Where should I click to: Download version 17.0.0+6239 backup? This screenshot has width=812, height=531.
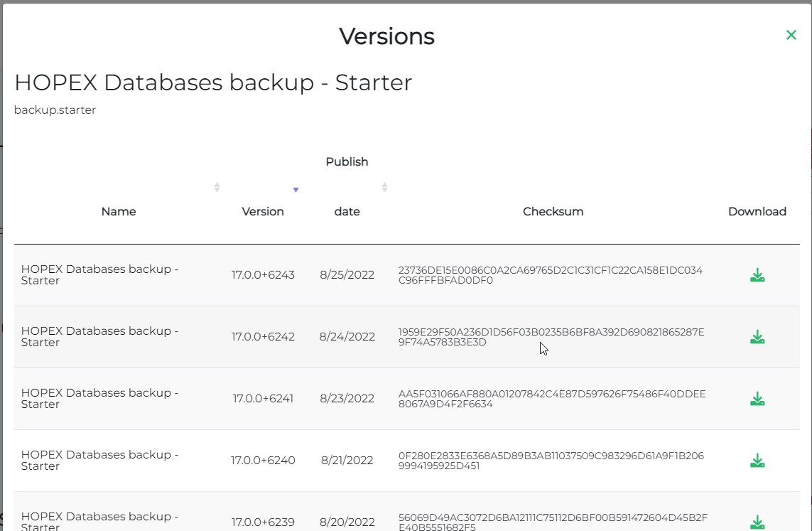click(x=757, y=522)
